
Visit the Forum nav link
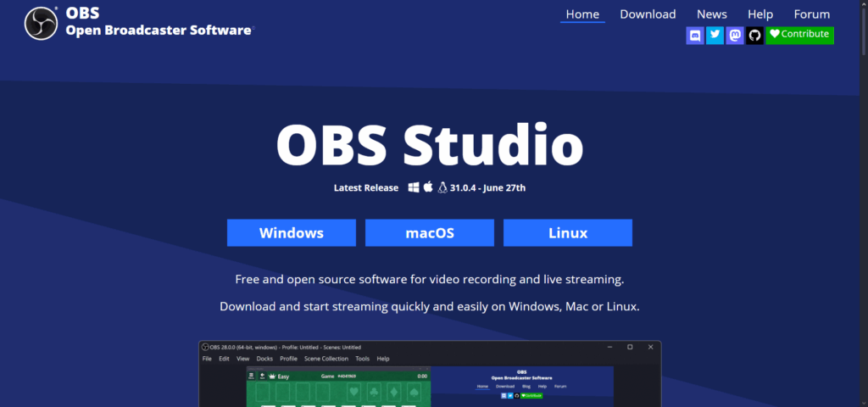pyautogui.click(x=812, y=14)
